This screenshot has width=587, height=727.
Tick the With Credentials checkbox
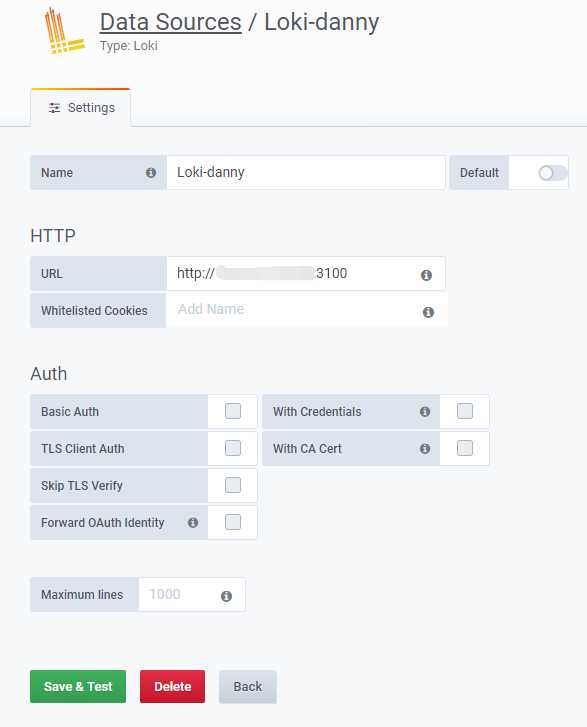point(465,411)
